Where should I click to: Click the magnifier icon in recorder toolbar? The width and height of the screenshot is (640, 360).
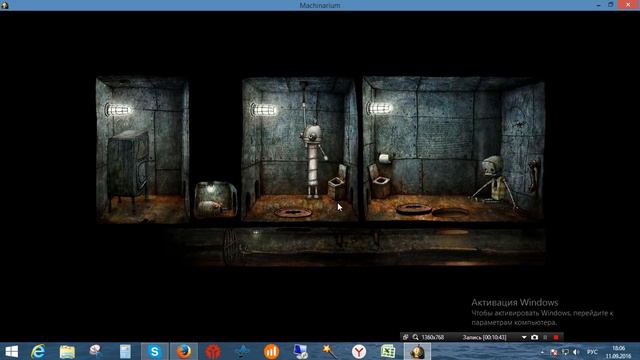415,337
